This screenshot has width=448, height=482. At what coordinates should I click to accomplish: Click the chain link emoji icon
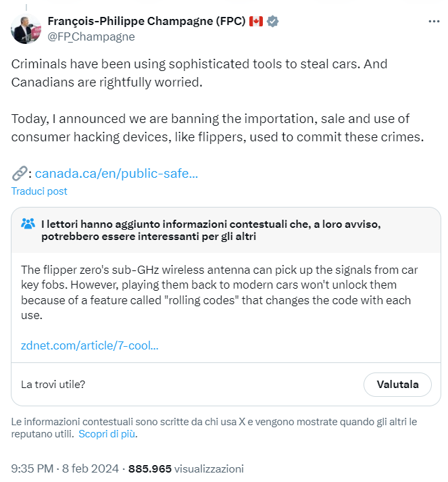[x=19, y=173]
